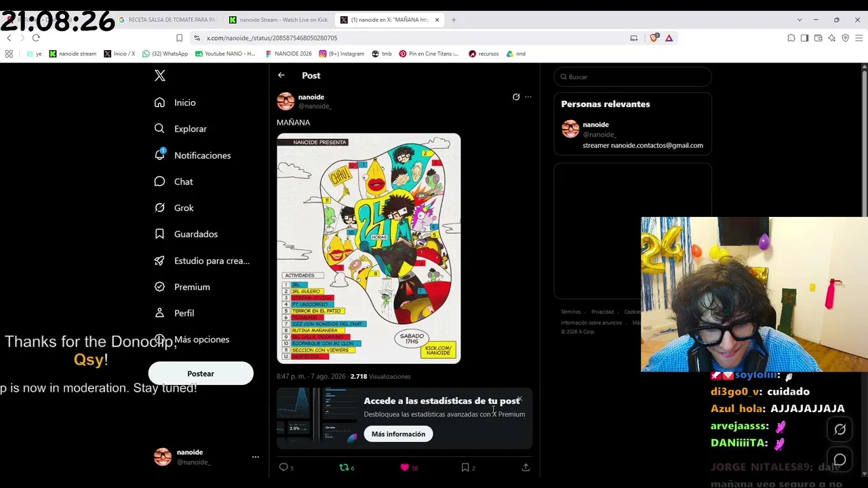Open the floating Grok button
This screenshot has height=488, width=868.
click(x=840, y=429)
